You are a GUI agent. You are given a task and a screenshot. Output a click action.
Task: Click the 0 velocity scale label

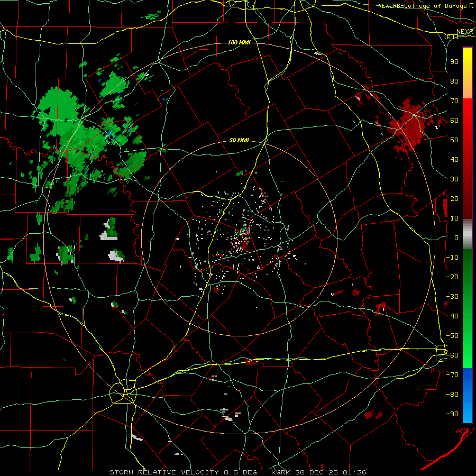[x=456, y=237]
